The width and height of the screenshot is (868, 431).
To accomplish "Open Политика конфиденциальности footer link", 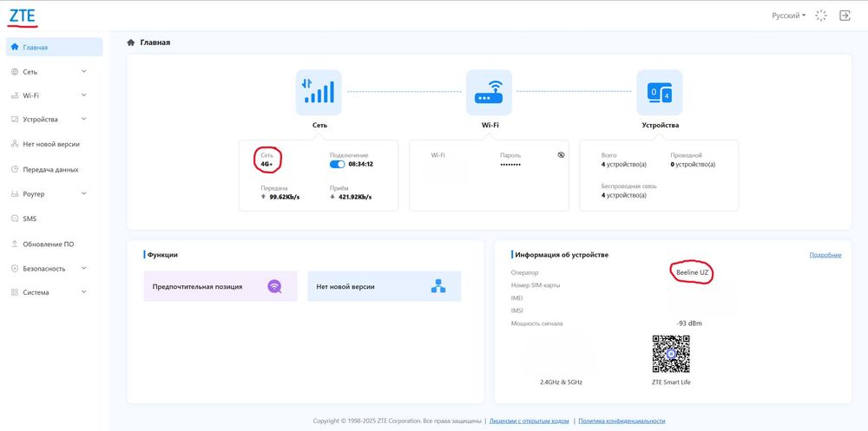I will click(x=621, y=421).
